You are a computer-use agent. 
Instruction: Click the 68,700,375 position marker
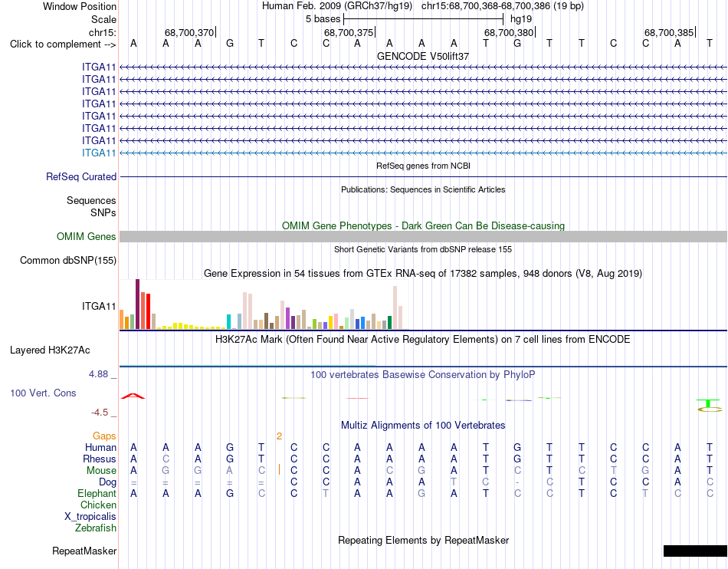(x=349, y=32)
